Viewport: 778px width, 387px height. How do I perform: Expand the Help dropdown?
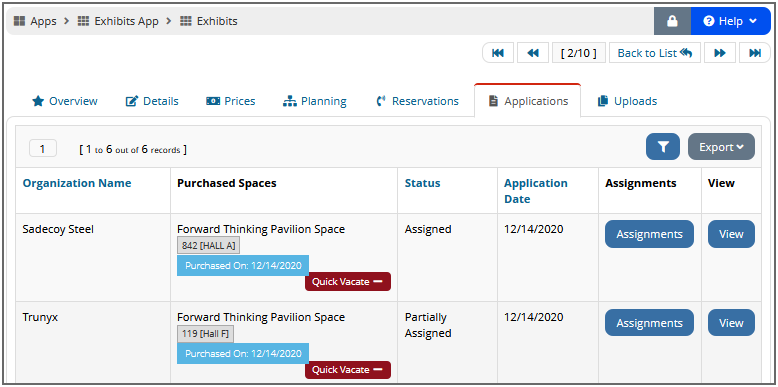point(730,21)
